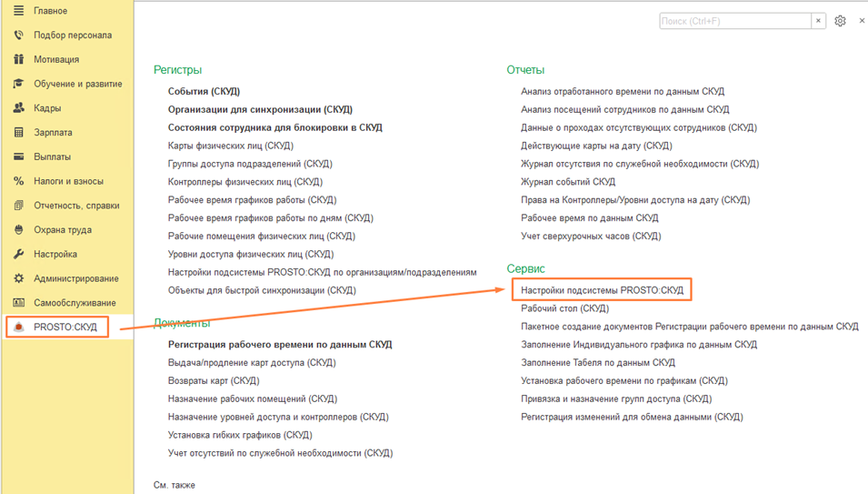Click the Обучение и развитие graduation cap icon

pos(18,84)
